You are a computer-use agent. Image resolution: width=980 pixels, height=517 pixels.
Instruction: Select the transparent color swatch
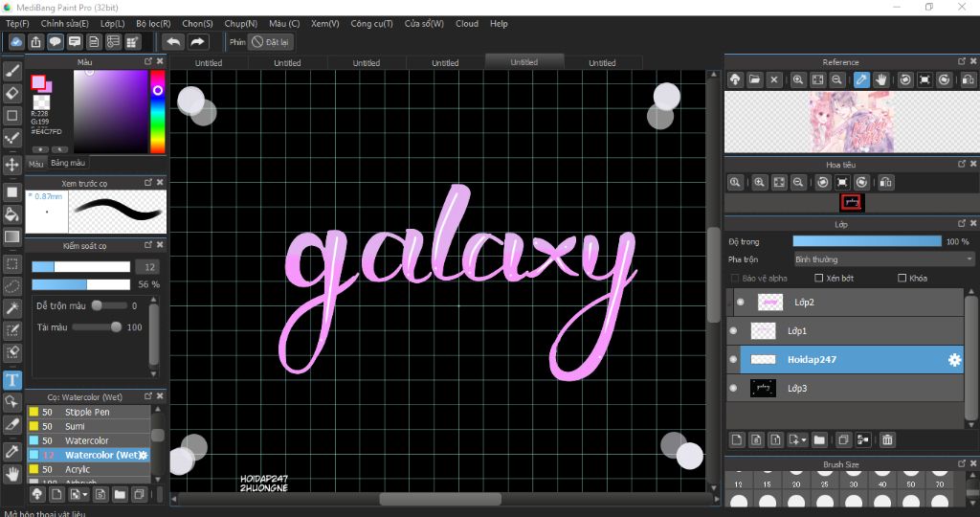coord(41,102)
